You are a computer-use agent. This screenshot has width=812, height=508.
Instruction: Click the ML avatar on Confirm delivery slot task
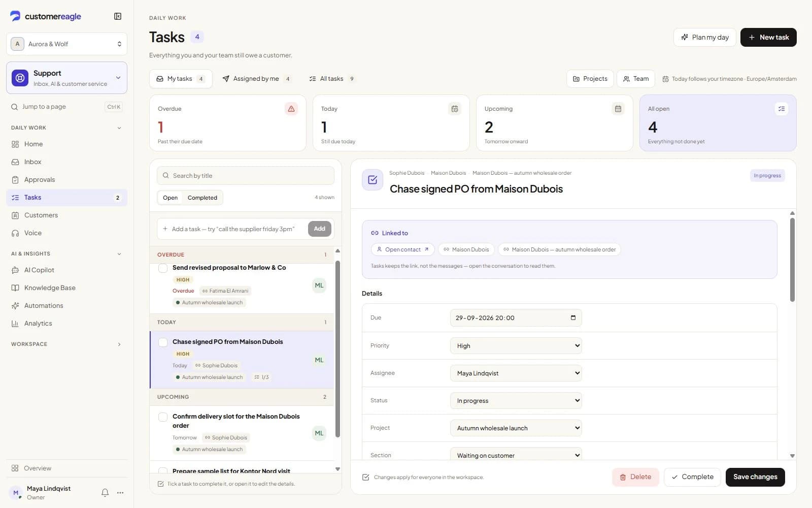(x=319, y=433)
